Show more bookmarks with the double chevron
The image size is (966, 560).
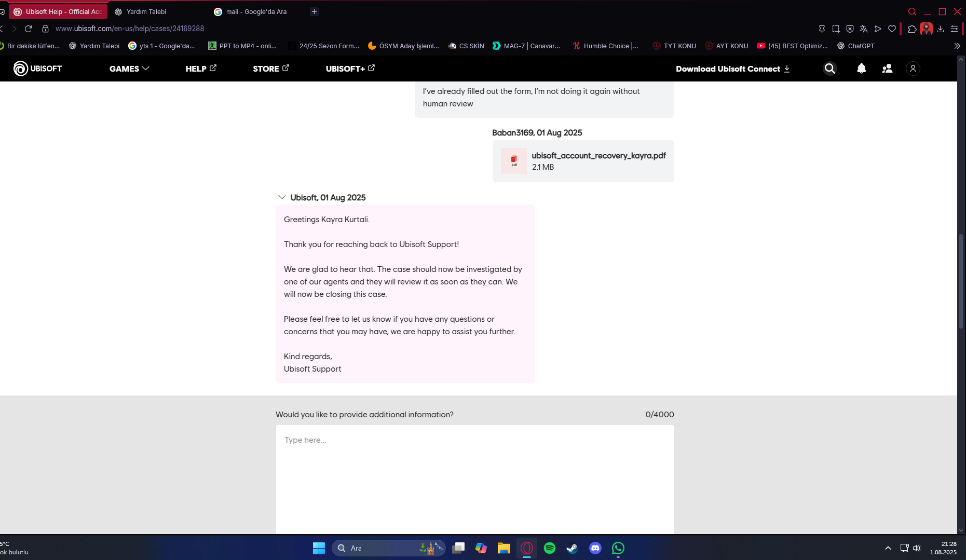(x=957, y=46)
